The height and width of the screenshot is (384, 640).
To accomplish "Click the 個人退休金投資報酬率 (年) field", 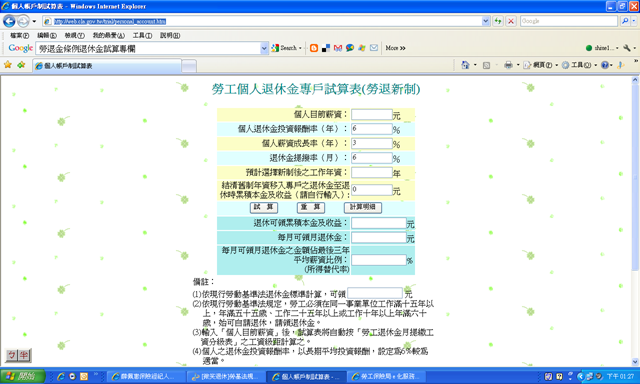I will pyautogui.click(x=371, y=129).
